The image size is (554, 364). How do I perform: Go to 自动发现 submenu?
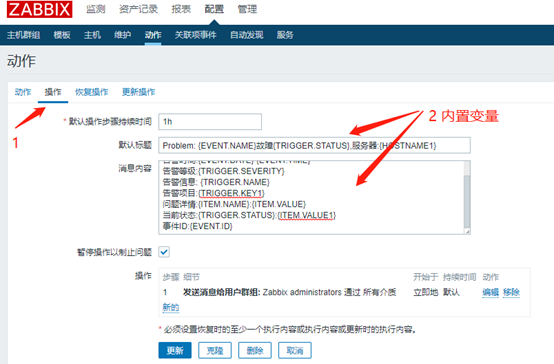coord(247,35)
